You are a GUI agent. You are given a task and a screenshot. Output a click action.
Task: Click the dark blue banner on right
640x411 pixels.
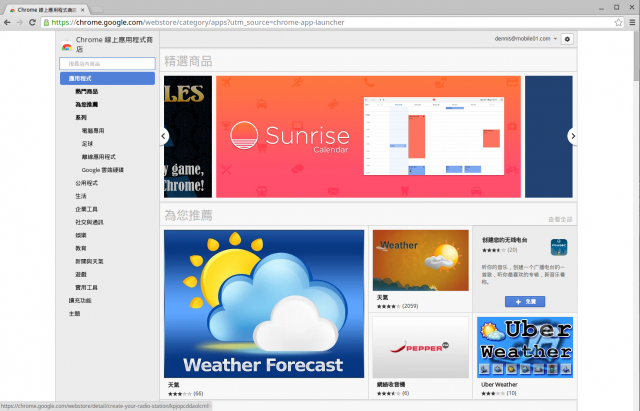[x=549, y=137]
